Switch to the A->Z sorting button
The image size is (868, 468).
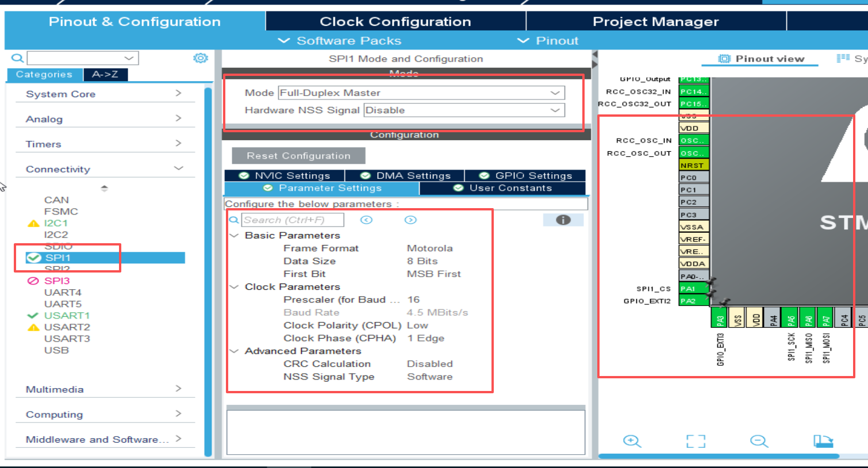click(x=105, y=74)
